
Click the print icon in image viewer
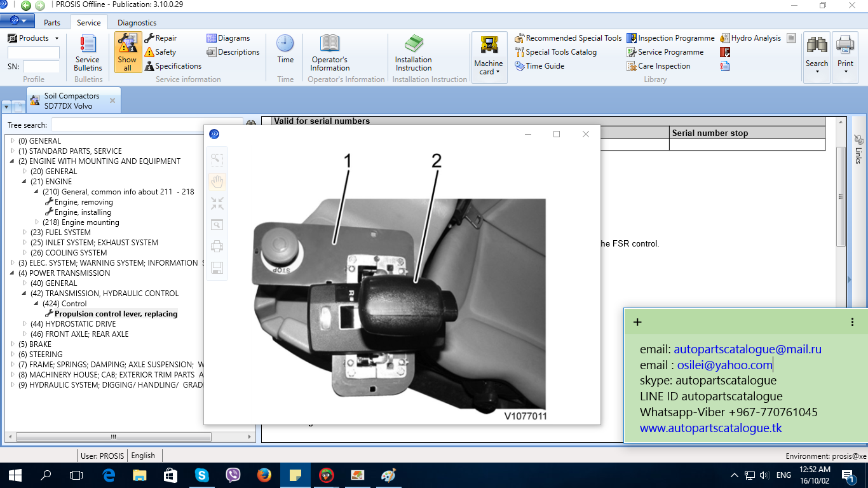[x=217, y=247]
